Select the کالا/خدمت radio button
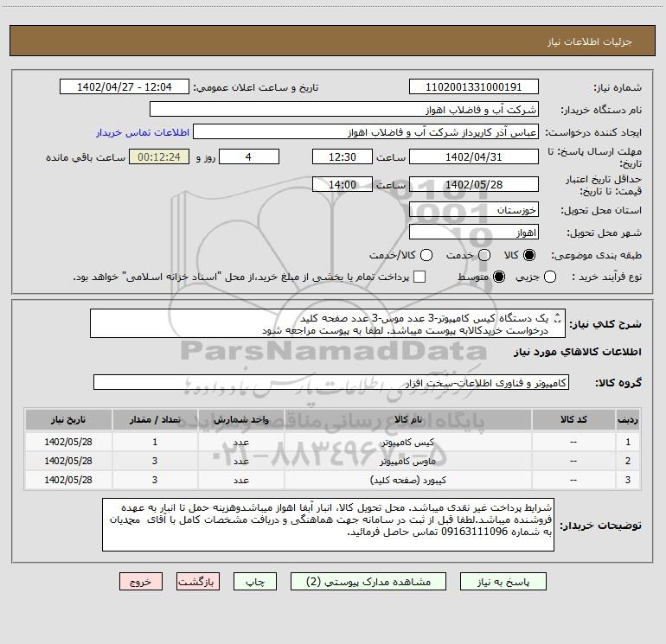 (x=426, y=255)
